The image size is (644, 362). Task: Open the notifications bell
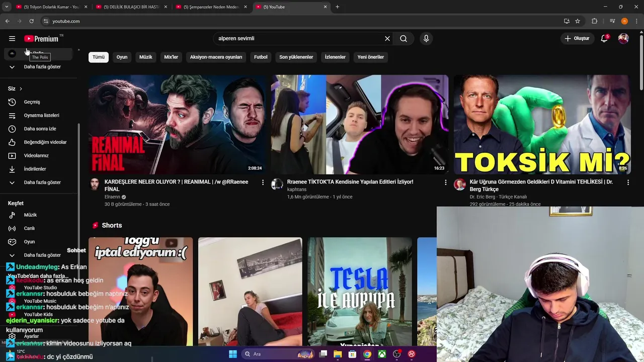pyautogui.click(x=605, y=39)
